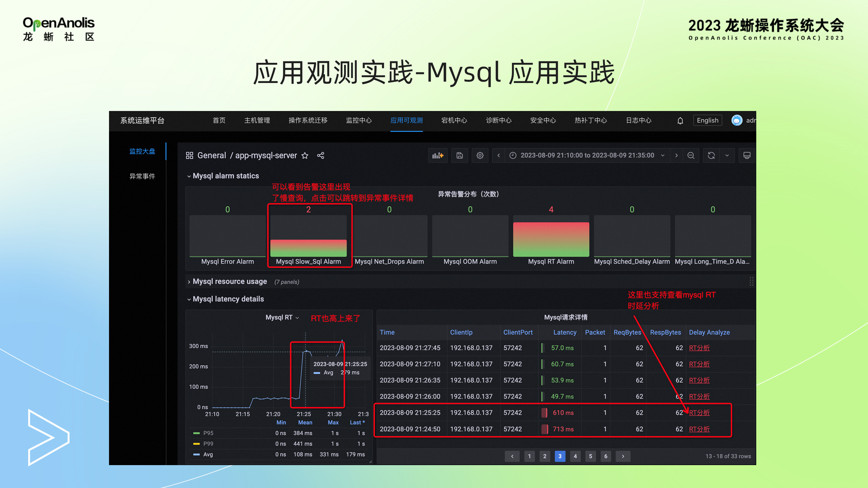Sort legend by the Mean column
This screenshot has height=488, width=868.
coord(305,422)
